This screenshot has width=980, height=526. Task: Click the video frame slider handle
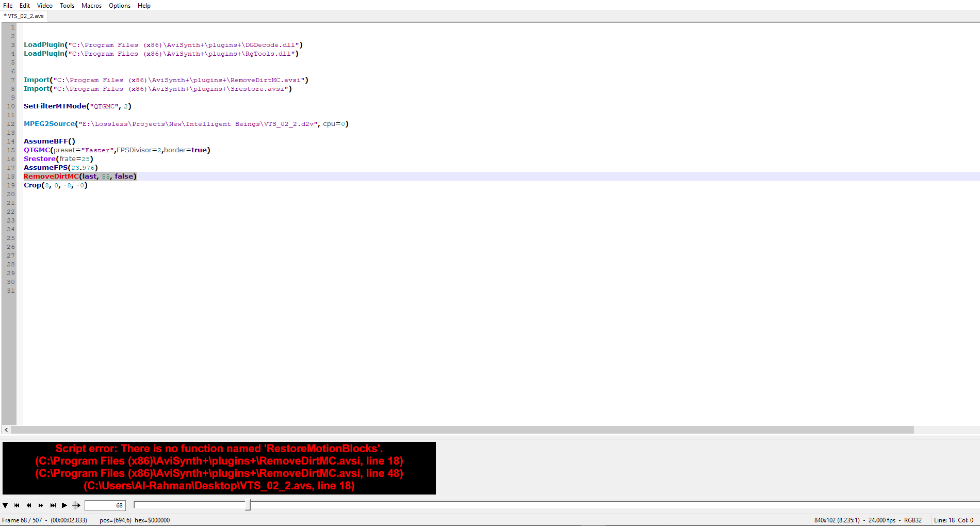(x=248, y=505)
